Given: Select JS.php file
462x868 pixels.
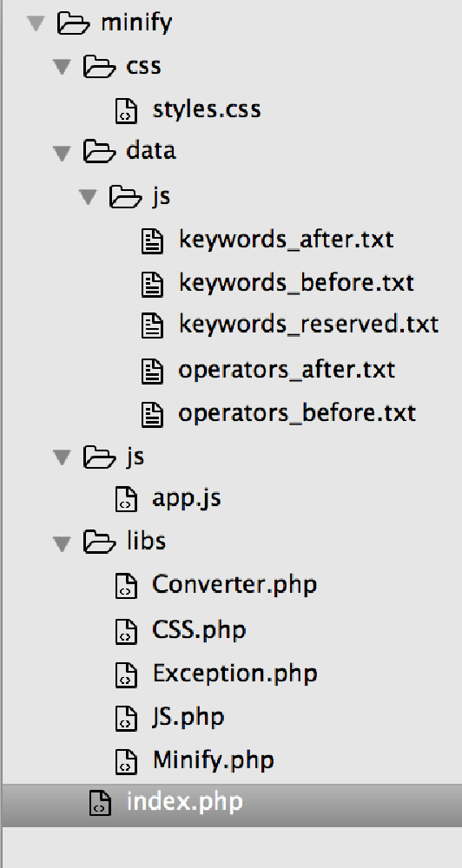Looking at the screenshot, I should tap(188, 717).
